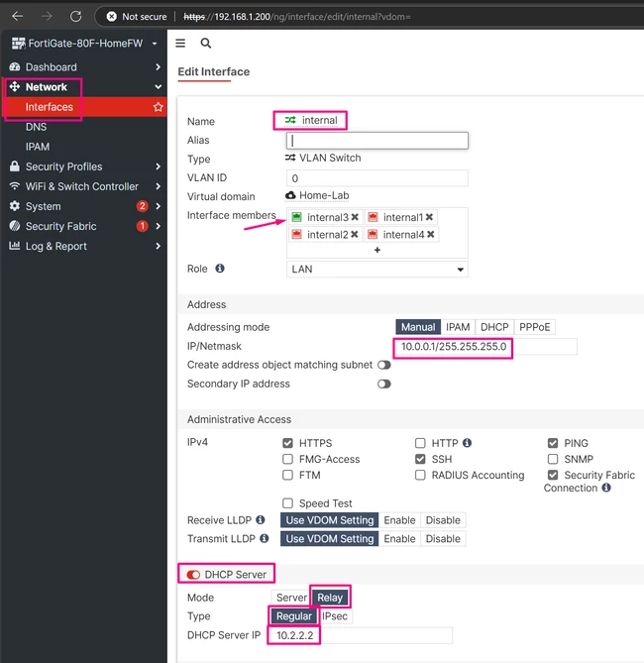Viewport: 644px width, 663px height.
Task: Click the System gear icon
Action: point(15,206)
